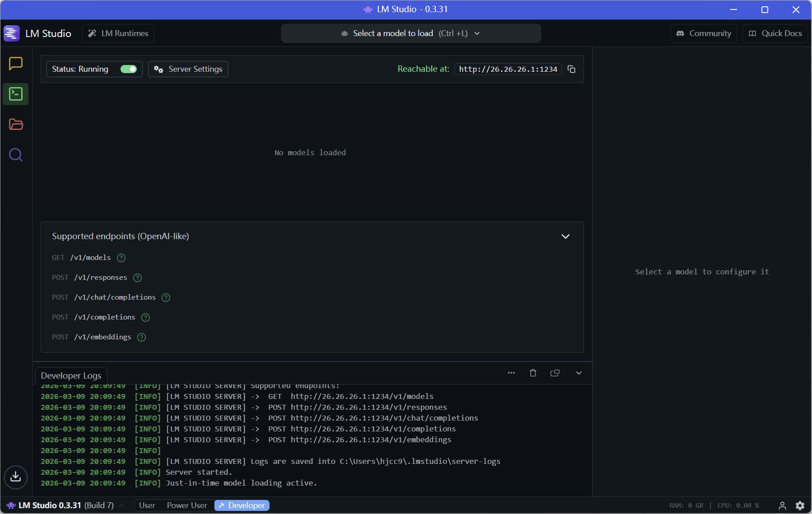Switch to User mode
This screenshot has height=514, width=812.
[x=147, y=505]
